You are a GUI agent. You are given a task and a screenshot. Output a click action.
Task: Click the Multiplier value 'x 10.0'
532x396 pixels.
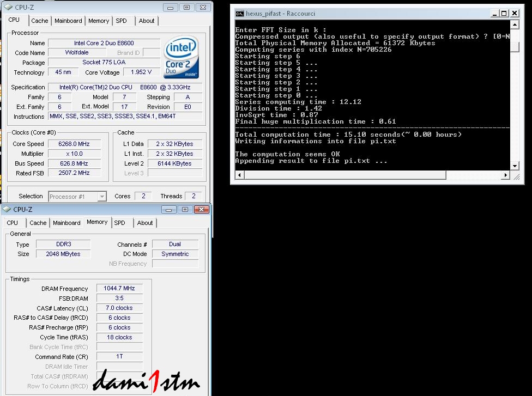(74, 154)
